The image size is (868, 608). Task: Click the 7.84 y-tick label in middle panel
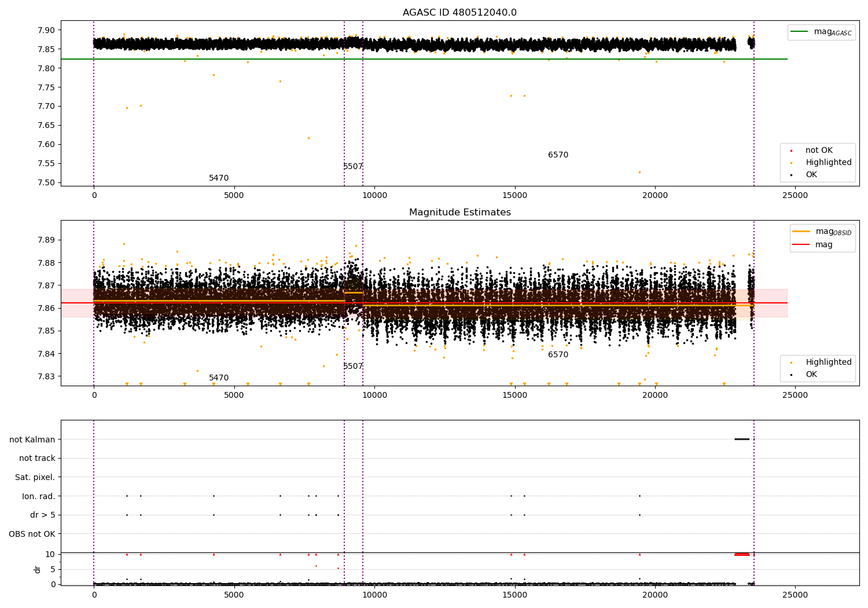[47, 354]
